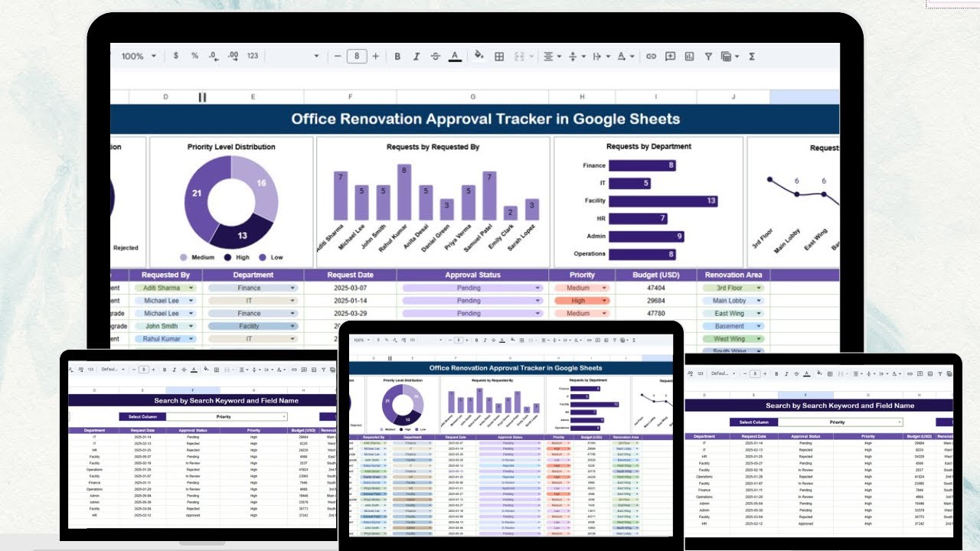
Task: Open the 123 number formats menu on laptop
Action: (x=253, y=56)
